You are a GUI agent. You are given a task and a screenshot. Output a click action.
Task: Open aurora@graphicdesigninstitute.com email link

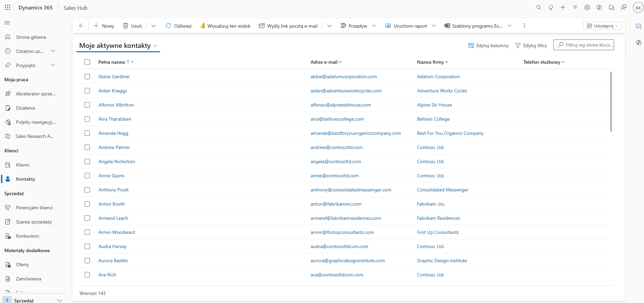pyautogui.click(x=348, y=261)
